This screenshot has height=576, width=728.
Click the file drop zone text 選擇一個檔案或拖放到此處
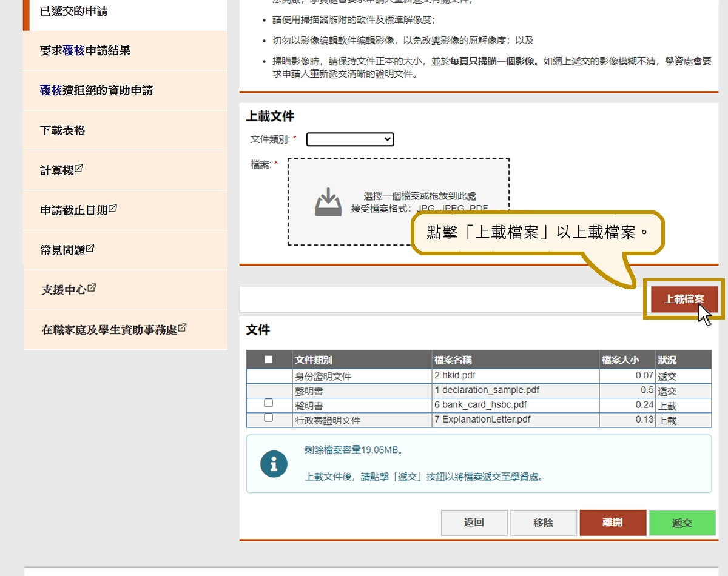pyautogui.click(x=420, y=196)
